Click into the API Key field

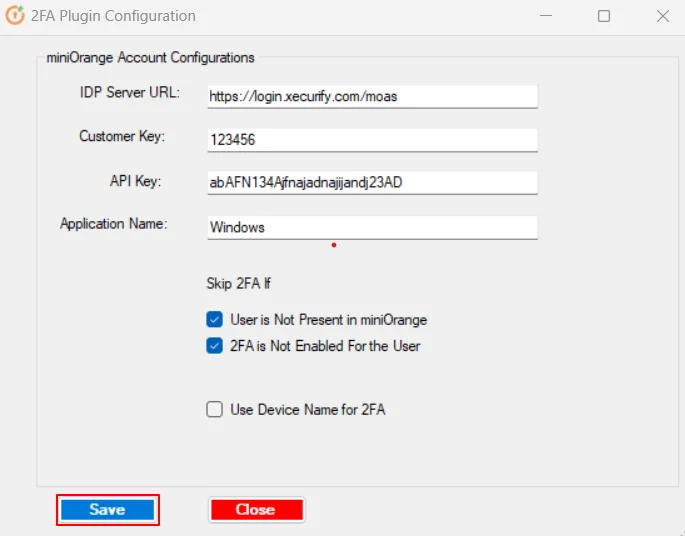tap(372, 182)
